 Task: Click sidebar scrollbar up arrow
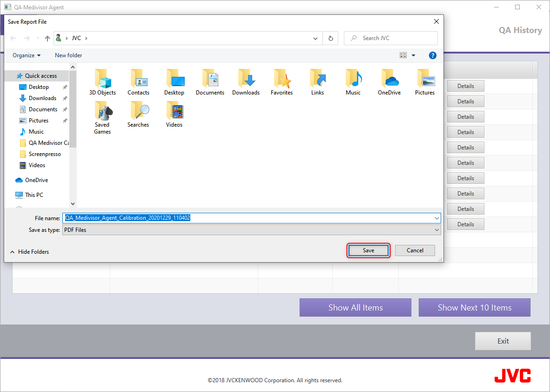(x=73, y=67)
